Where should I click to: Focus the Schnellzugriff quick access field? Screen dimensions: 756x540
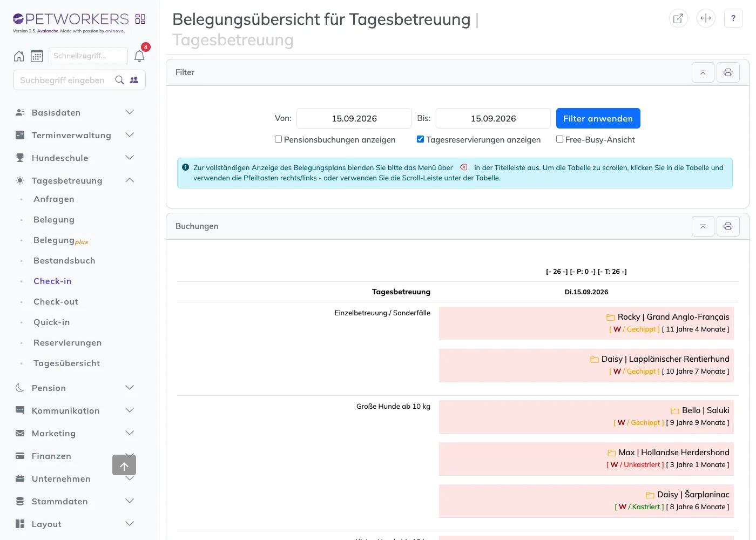pos(88,56)
